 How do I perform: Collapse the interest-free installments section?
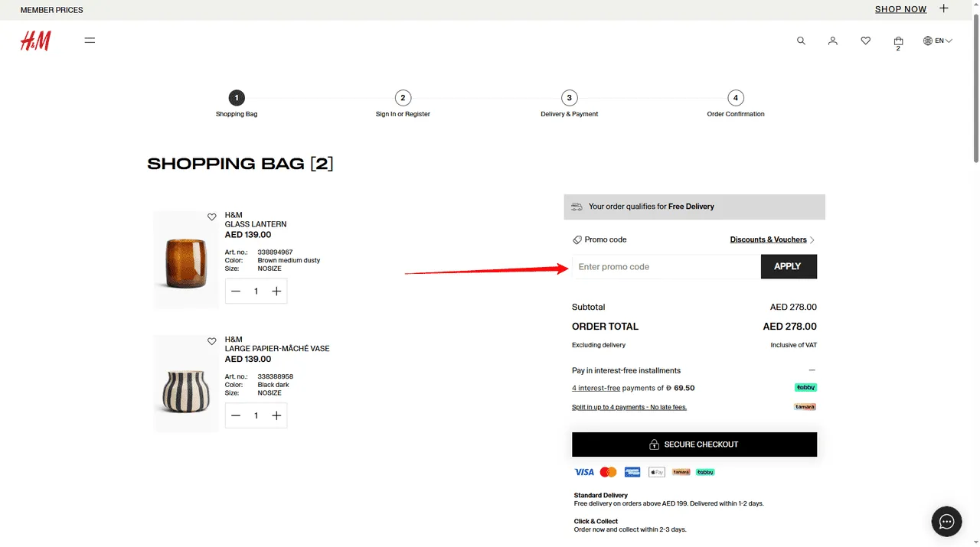pos(812,370)
